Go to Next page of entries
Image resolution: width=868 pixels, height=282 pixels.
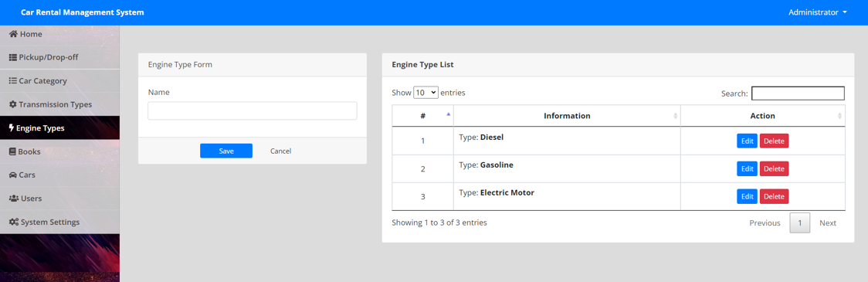(x=828, y=223)
